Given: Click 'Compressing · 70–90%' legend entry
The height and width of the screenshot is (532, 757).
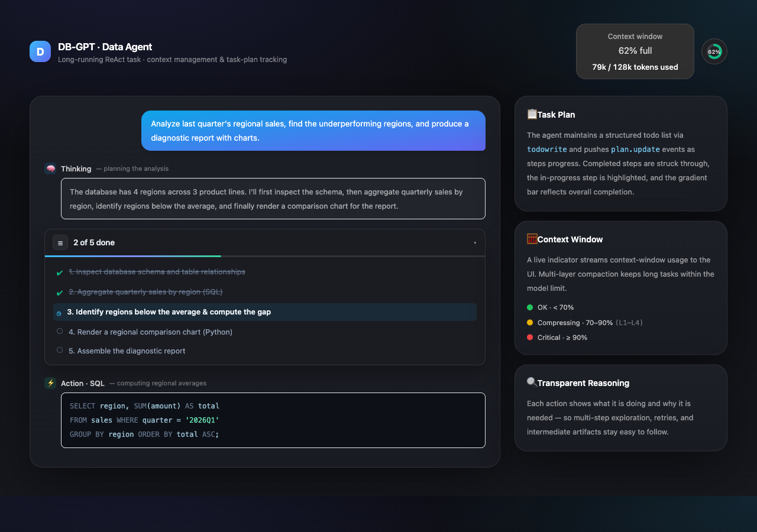Looking at the screenshot, I should [575, 323].
